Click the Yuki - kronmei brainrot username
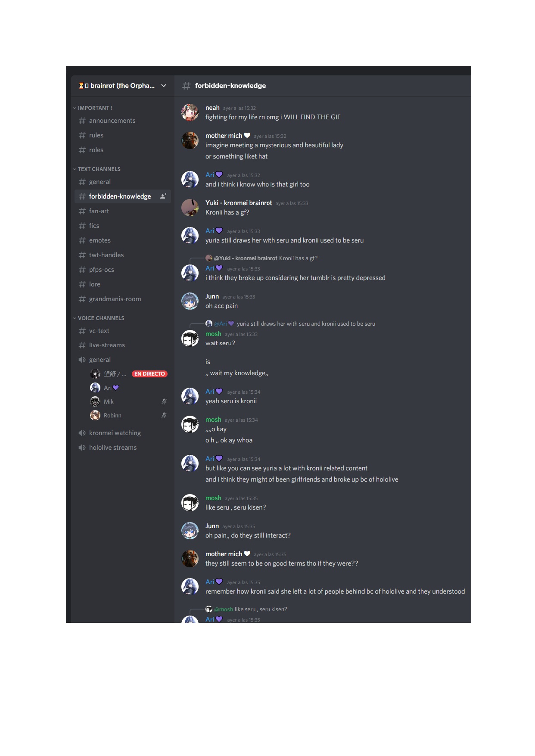This screenshot has height=756, width=535. pos(239,203)
